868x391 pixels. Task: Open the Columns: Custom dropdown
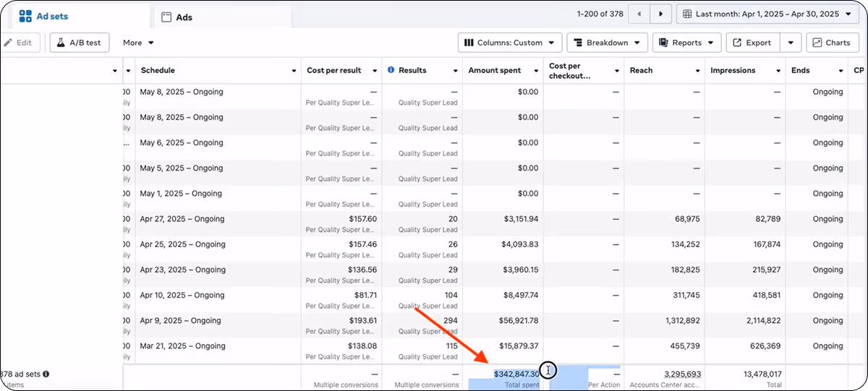click(510, 43)
